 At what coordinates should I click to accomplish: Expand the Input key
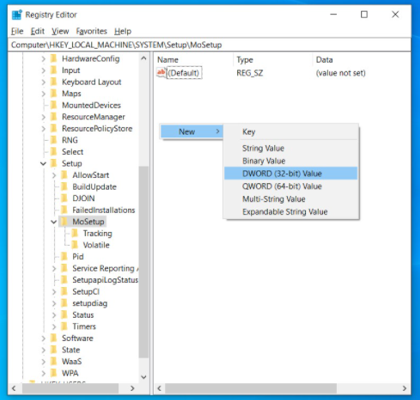point(43,71)
